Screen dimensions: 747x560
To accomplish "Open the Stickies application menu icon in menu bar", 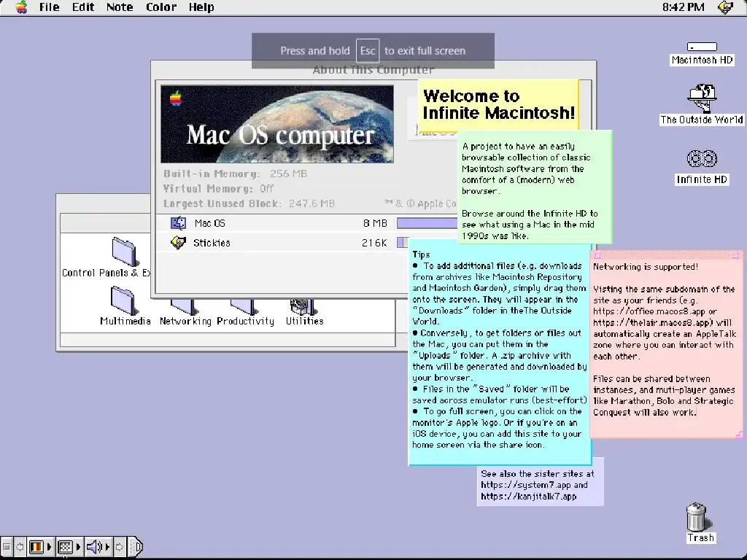I will [x=726, y=7].
